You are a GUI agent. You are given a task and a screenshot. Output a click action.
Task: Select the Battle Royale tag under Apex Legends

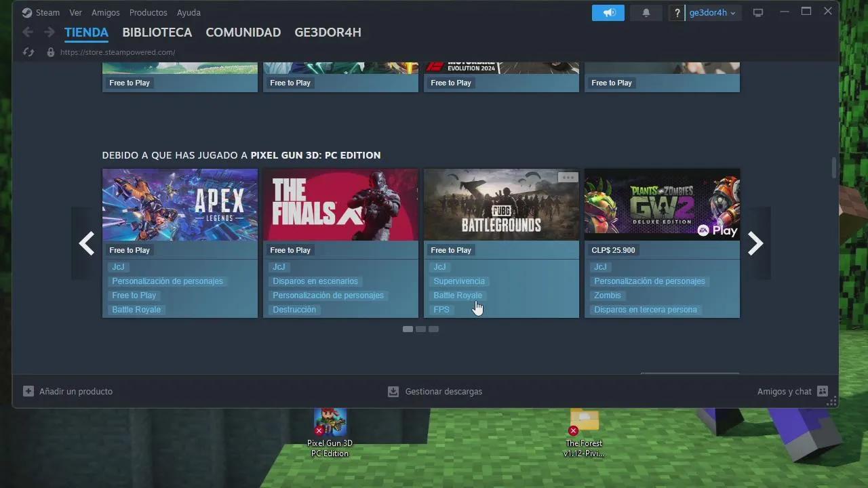(136, 309)
